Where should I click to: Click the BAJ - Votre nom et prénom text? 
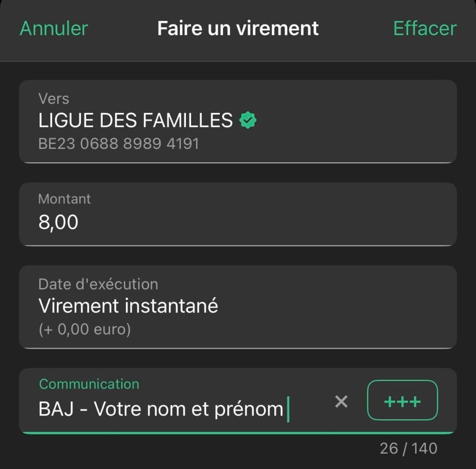[x=161, y=410]
